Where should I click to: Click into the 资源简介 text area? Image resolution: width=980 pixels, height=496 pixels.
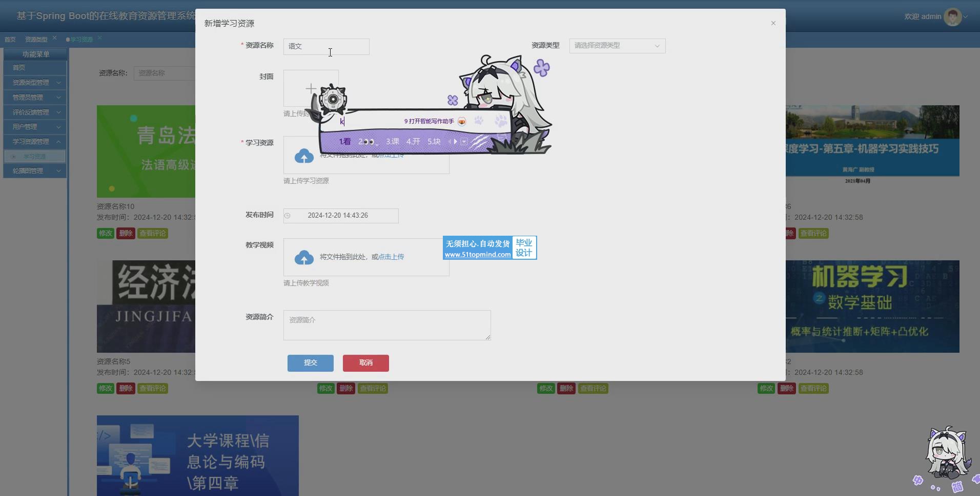(386, 325)
